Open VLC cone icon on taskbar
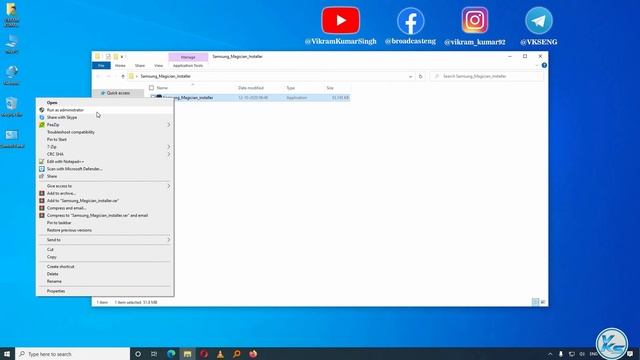This screenshot has width=640, height=360. click(220, 354)
